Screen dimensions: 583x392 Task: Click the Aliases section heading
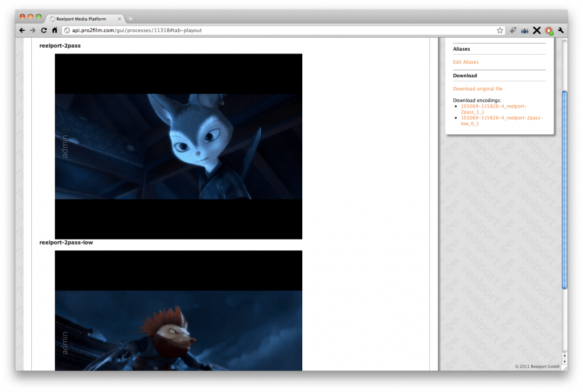click(461, 49)
